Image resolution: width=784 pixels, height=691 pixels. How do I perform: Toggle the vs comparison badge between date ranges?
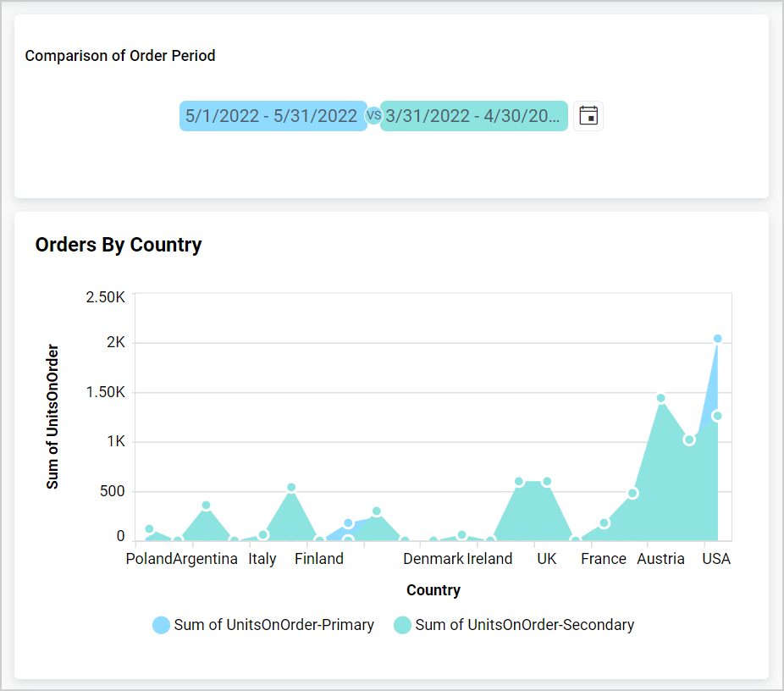click(373, 115)
